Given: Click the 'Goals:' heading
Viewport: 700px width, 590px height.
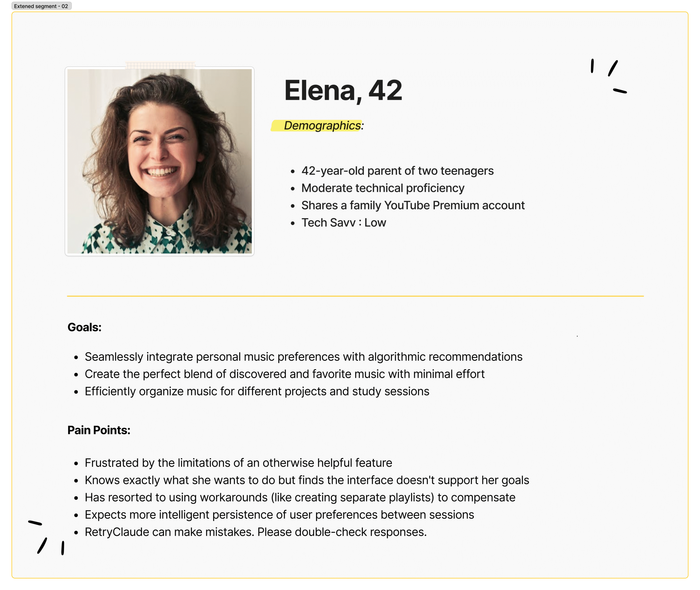Looking at the screenshot, I should [84, 327].
